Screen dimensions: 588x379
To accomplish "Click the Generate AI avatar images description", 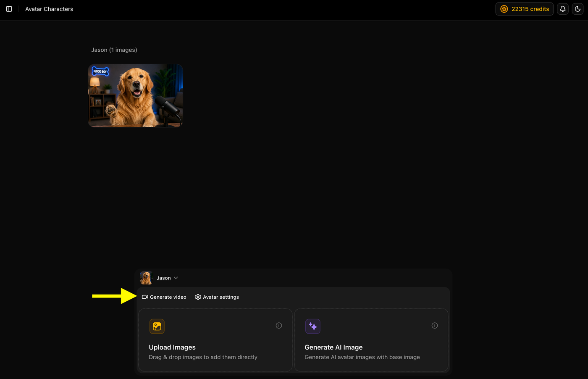I will (x=362, y=357).
